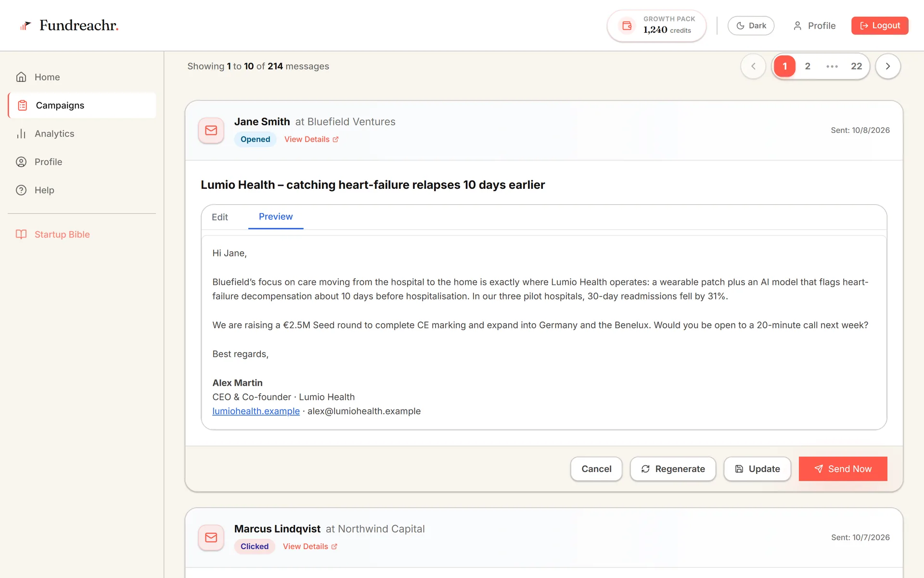The height and width of the screenshot is (578, 924).
Task: Jump to page 22 of messages
Action: (856, 66)
